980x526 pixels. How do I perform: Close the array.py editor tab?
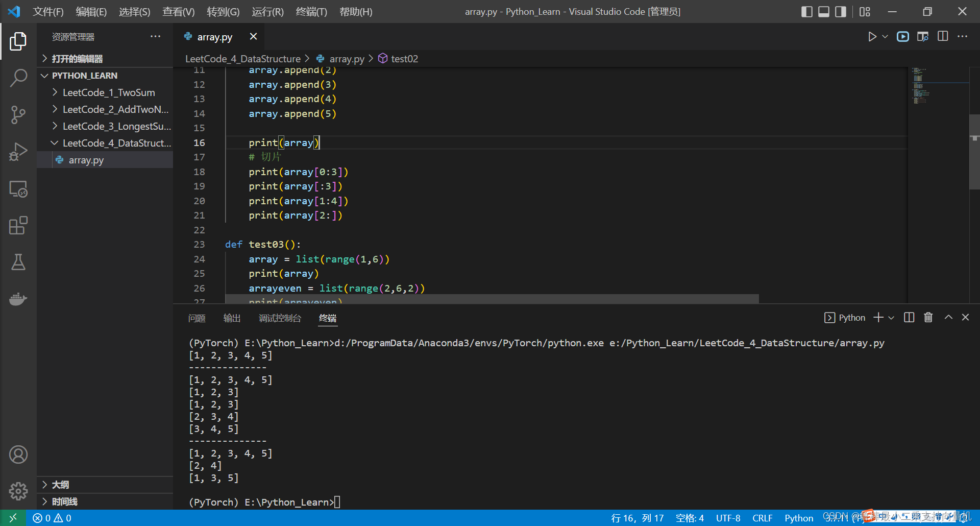tap(253, 36)
